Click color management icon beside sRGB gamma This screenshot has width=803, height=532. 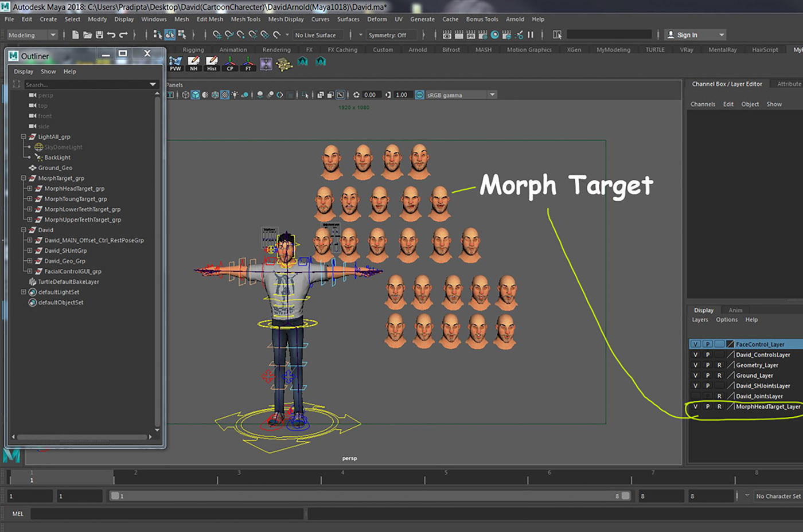click(x=419, y=95)
